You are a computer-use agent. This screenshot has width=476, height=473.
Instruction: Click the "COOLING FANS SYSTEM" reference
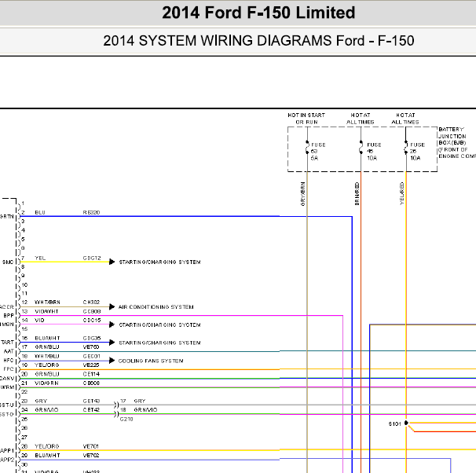[x=151, y=361]
